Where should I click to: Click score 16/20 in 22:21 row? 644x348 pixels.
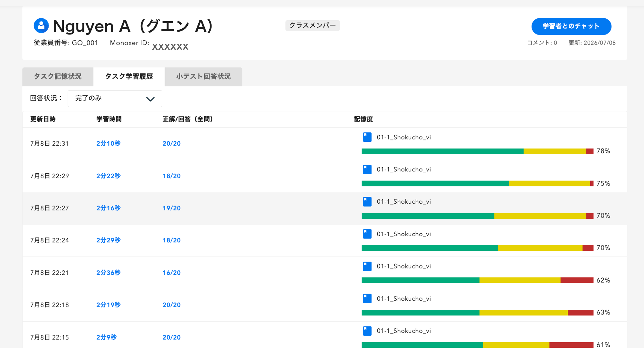click(x=172, y=273)
